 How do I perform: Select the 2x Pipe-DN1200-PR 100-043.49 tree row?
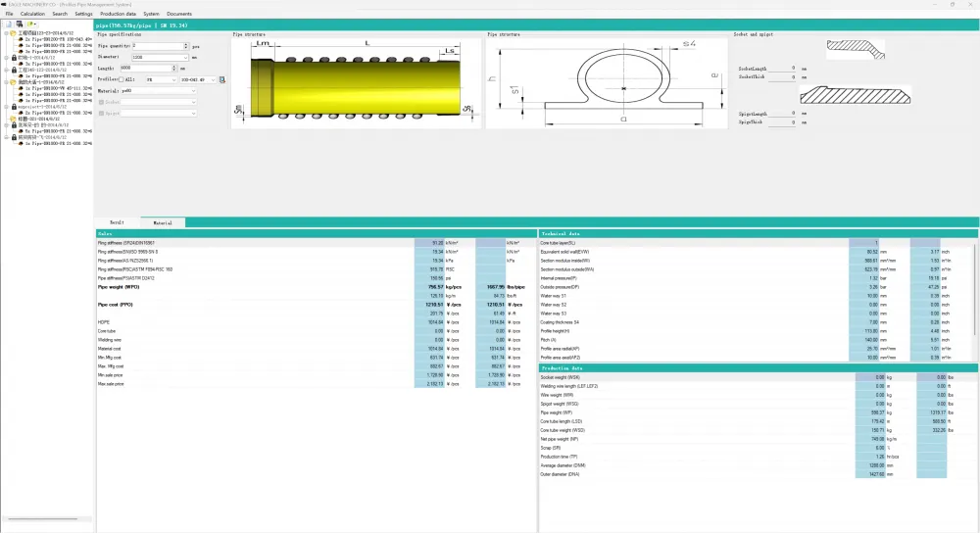point(58,39)
